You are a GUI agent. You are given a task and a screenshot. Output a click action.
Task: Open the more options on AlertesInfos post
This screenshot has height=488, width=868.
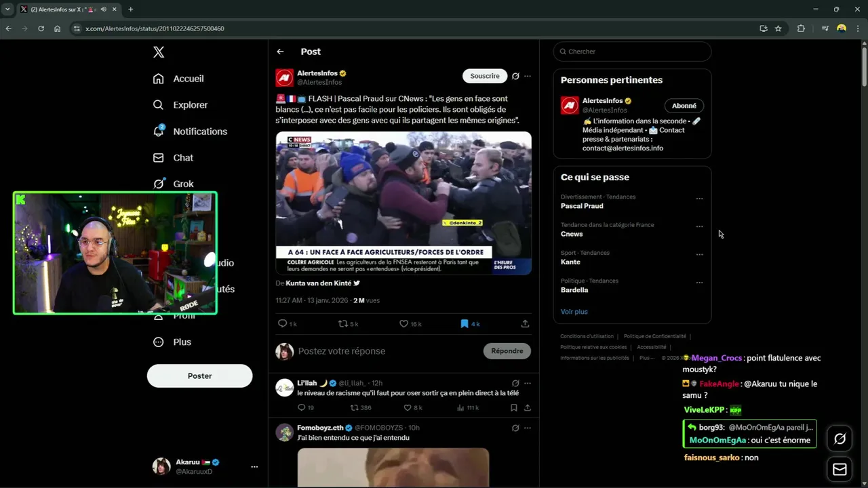click(x=528, y=76)
